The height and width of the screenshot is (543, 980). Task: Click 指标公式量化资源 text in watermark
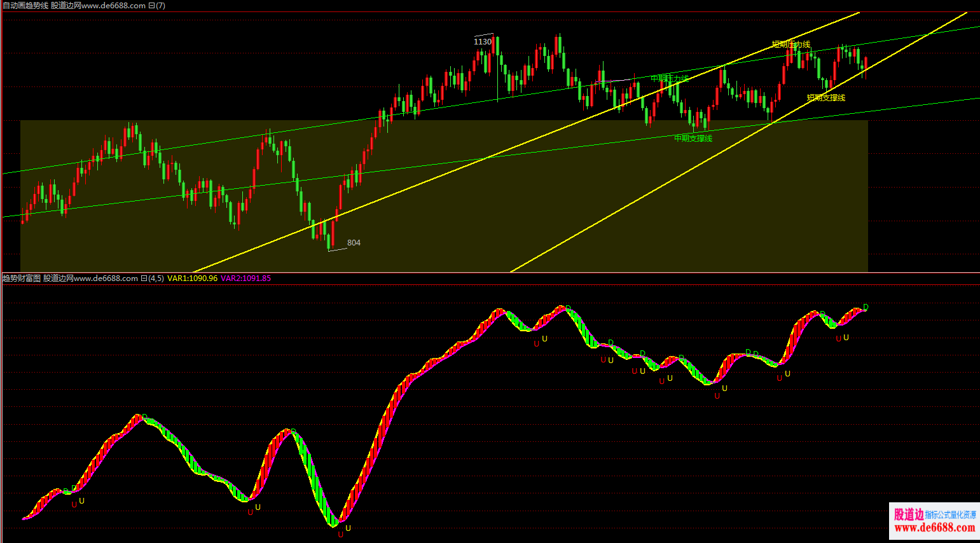tap(950, 514)
